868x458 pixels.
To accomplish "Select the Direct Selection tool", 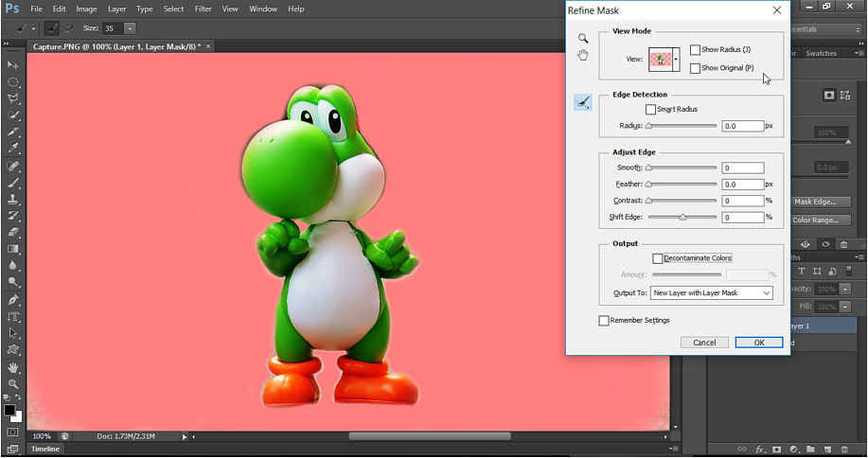I will (12, 333).
